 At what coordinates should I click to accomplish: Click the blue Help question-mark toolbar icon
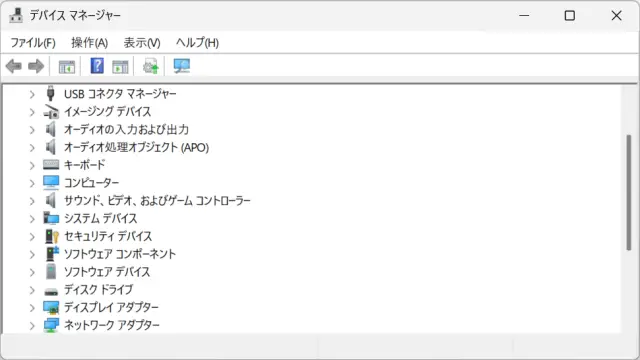[x=97, y=66]
